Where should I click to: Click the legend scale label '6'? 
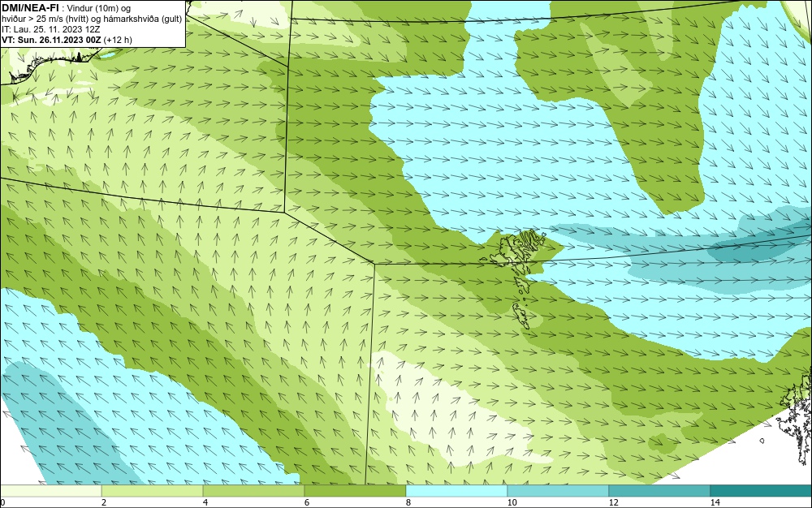click(307, 503)
